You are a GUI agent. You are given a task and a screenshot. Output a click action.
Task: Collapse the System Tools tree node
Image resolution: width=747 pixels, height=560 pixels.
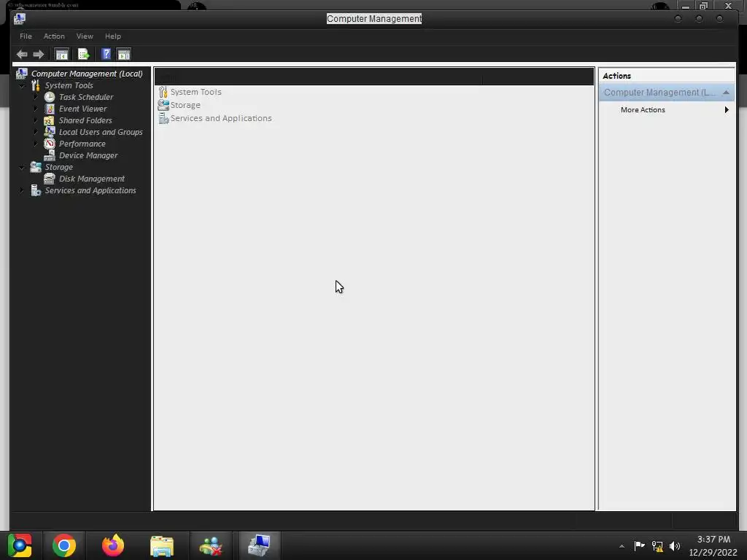[22, 86]
